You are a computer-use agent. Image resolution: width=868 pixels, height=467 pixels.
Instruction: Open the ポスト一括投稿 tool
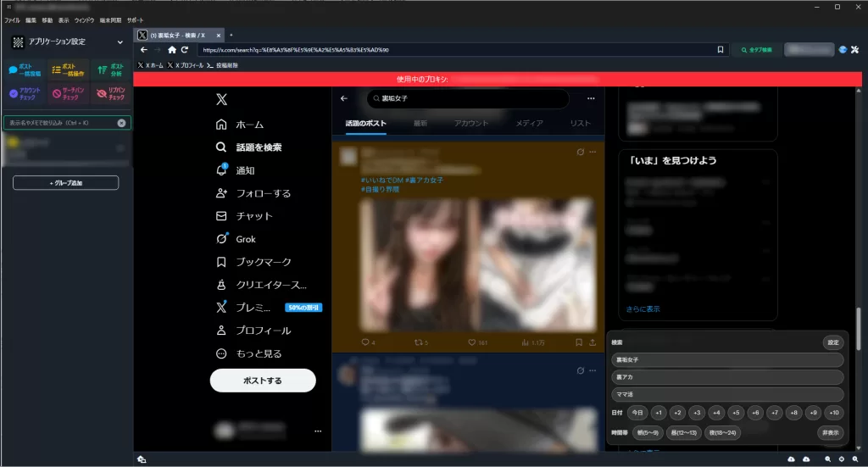coord(25,69)
